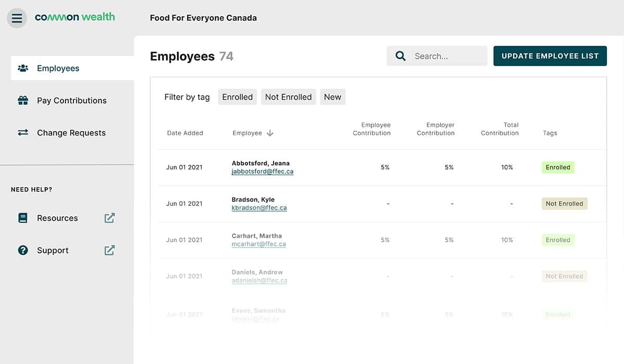Image resolution: width=624 pixels, height=364 pixels.
Task: Toggle the Enrolled filter tag
Action: (238, 97)
